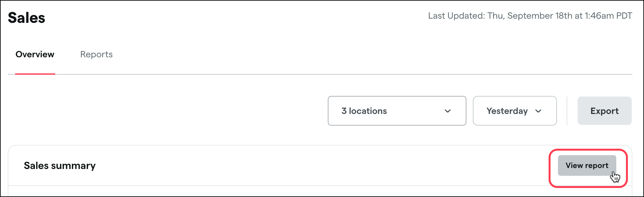Select the Overview tab

tap(35, 54)
